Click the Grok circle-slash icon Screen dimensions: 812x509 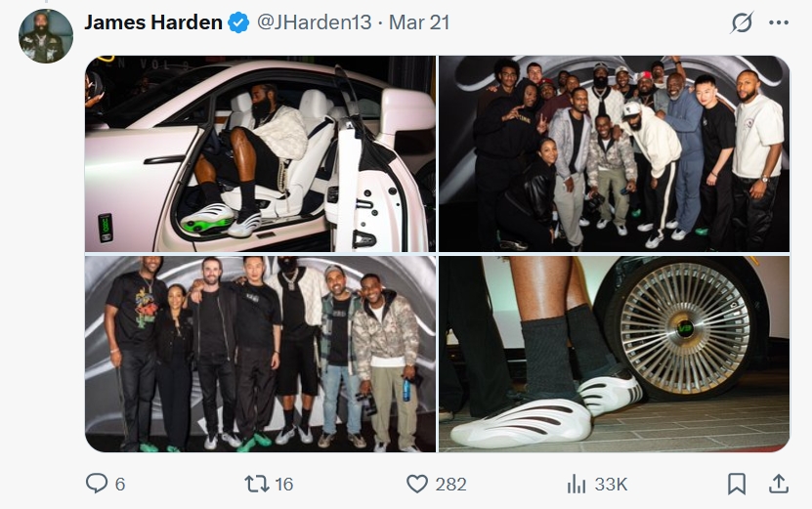point(742,22)
